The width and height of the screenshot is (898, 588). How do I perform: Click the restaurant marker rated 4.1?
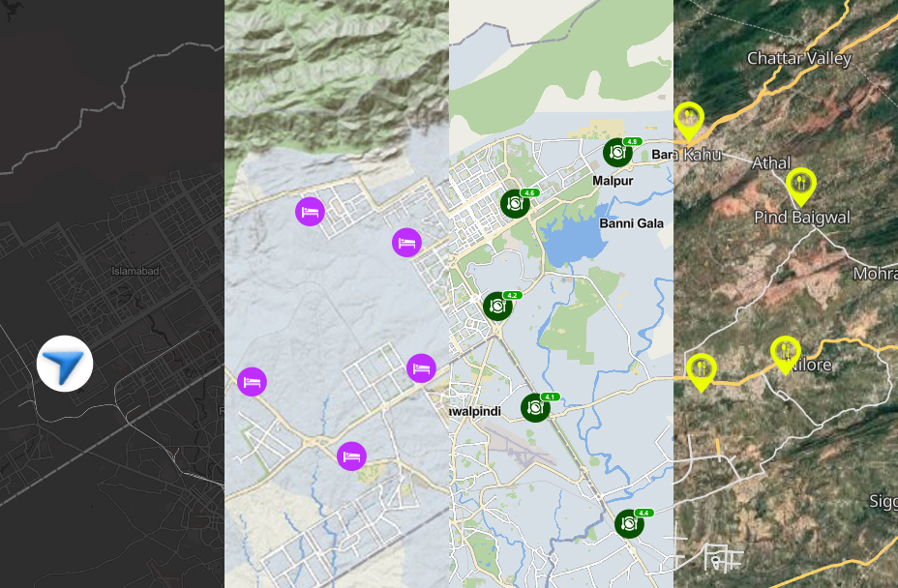point(535,407)
